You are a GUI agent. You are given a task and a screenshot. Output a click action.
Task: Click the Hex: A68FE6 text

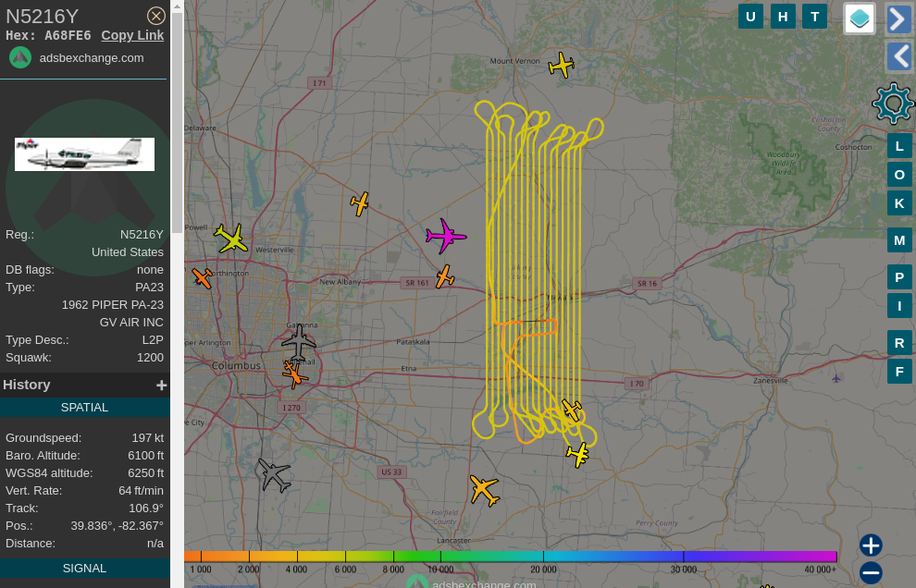click(x=48, y=35)
